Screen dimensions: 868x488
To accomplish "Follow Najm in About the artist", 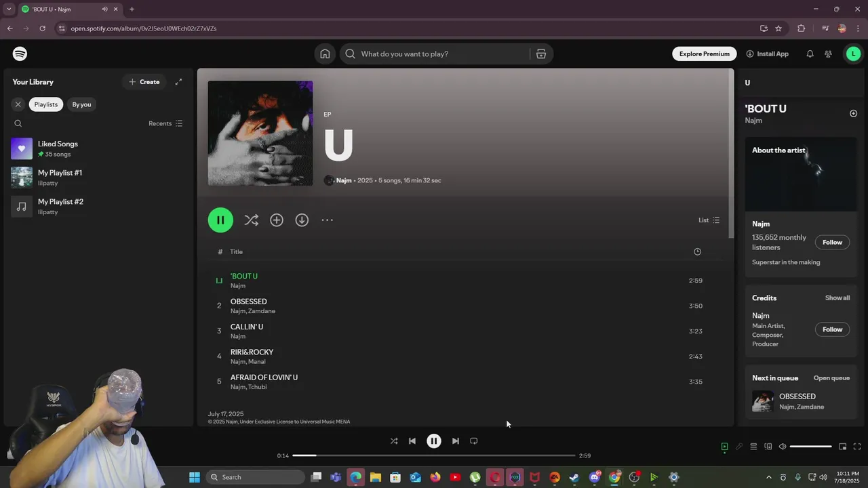I will pos(832,242).
